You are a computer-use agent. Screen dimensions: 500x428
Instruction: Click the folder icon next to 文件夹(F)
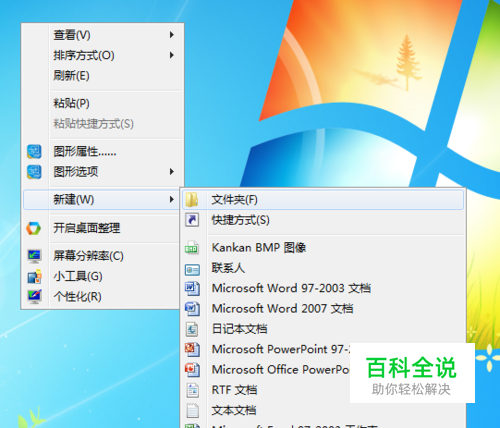(192, 200)
